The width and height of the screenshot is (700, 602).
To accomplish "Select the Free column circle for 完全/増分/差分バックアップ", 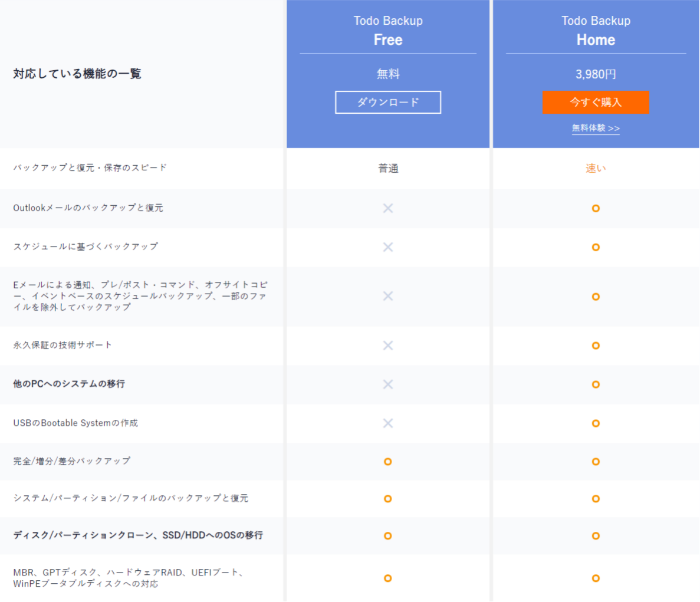I will click(x=387, y=462).
